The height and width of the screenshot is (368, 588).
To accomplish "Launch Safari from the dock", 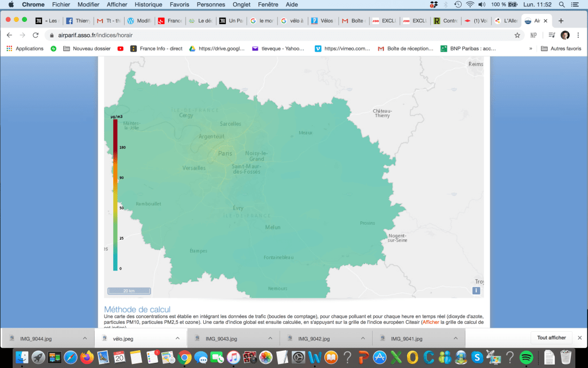I will pyautogui.click(x=71, y=357).
